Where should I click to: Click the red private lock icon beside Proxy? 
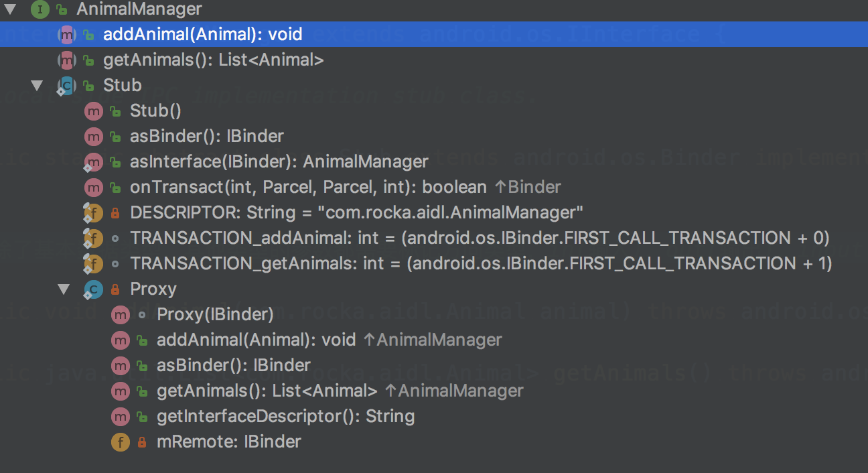(x=115, y=289)
